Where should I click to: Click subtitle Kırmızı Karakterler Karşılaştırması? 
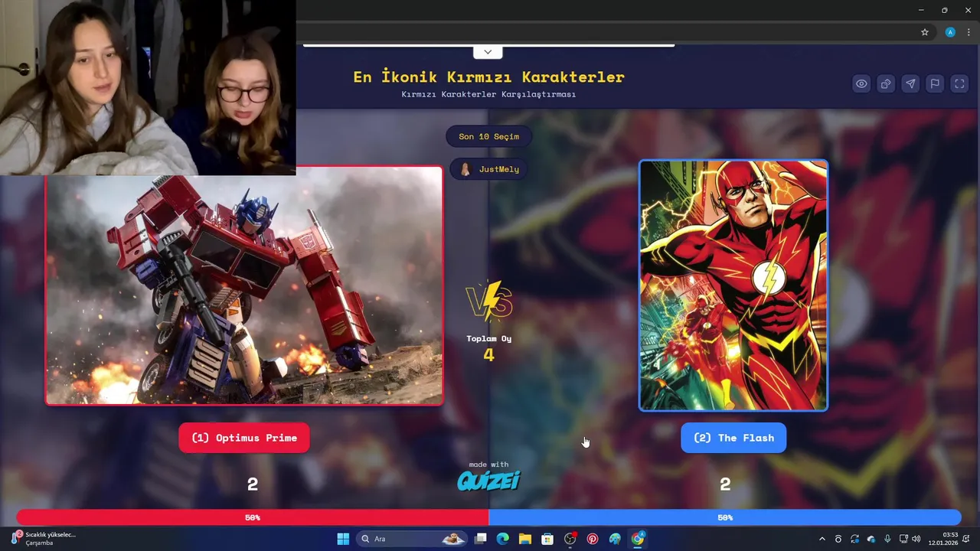[x=488, y=94]
